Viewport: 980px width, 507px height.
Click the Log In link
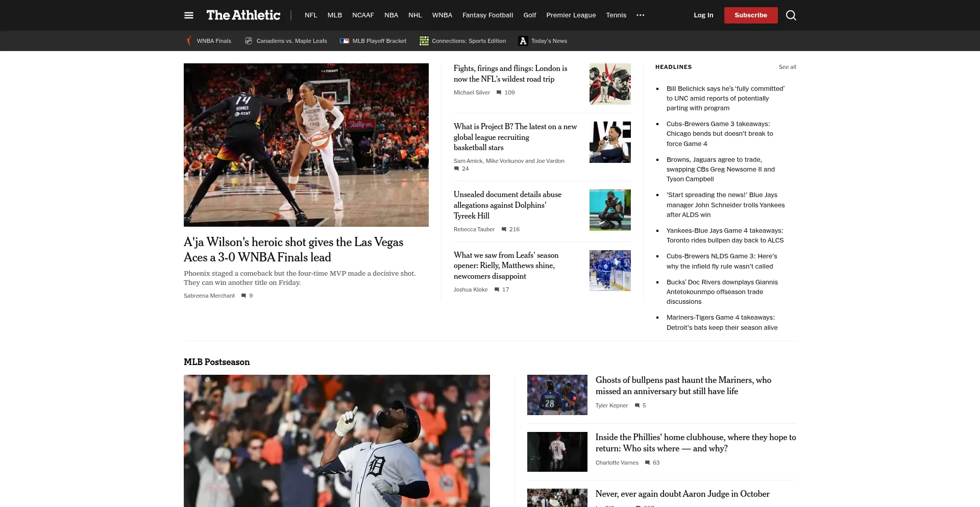[703, 15]
